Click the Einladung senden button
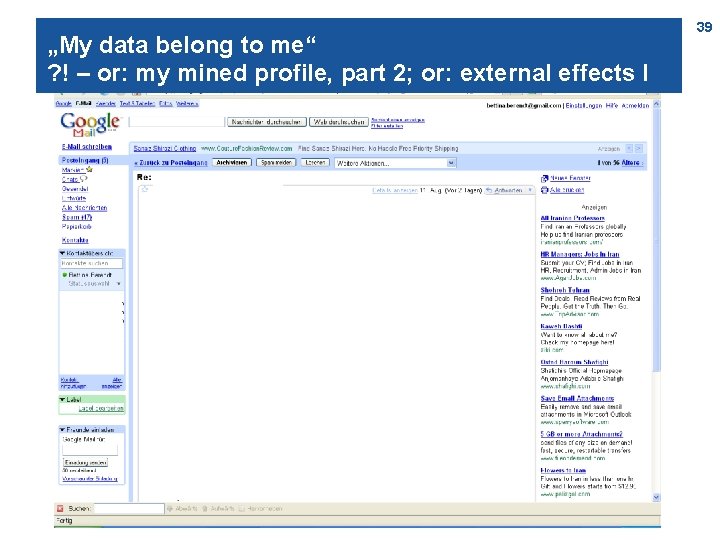Viewport: 720px width, 540px height. point(85,462)
